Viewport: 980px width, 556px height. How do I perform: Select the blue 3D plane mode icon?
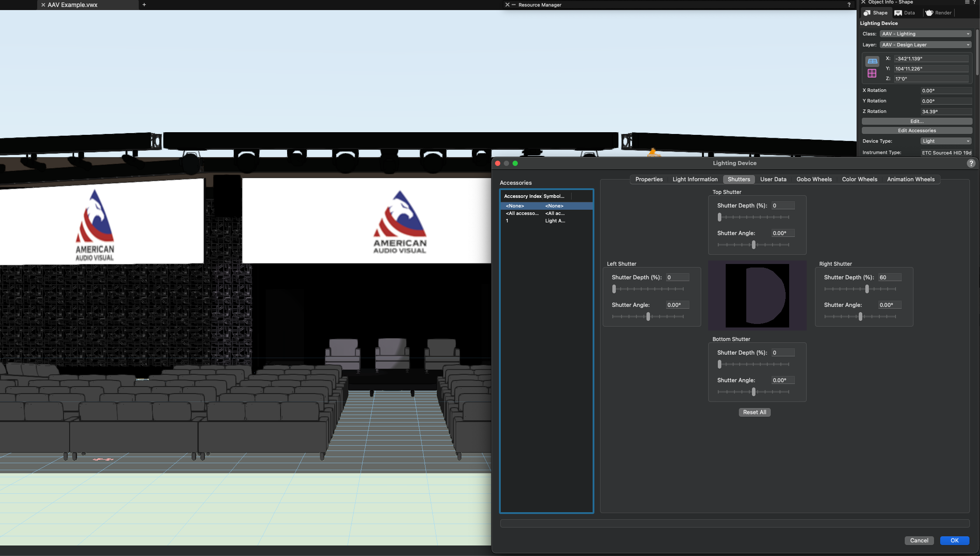(x=872, y=61)
